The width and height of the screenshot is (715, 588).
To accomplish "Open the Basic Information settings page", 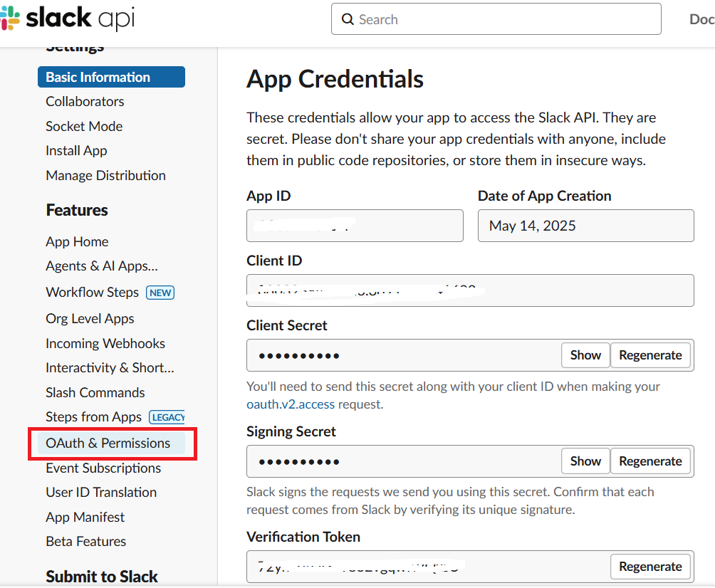I will 111,77.
